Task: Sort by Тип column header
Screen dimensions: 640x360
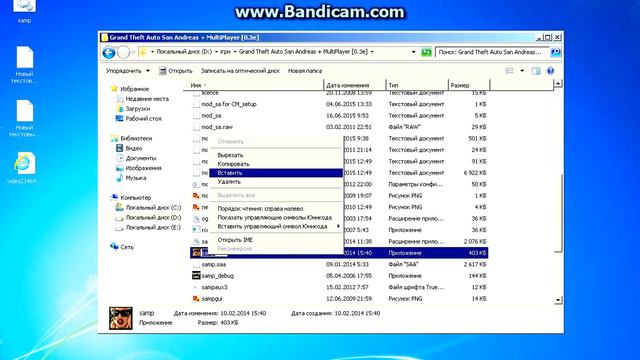Action: pos(417,85)
